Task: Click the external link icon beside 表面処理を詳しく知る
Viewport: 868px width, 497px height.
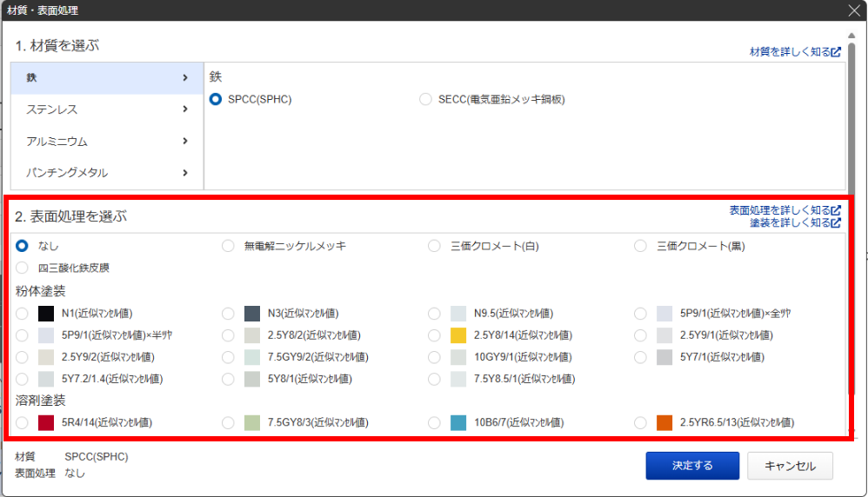Action: [836, 210]
